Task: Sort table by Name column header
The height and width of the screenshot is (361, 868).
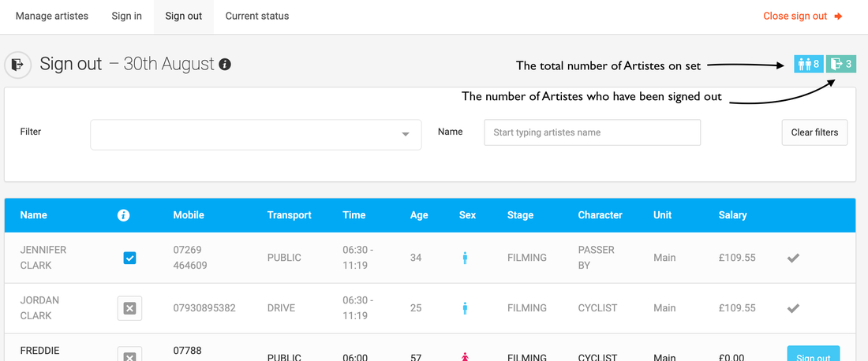Action: [x=34, y=215]
